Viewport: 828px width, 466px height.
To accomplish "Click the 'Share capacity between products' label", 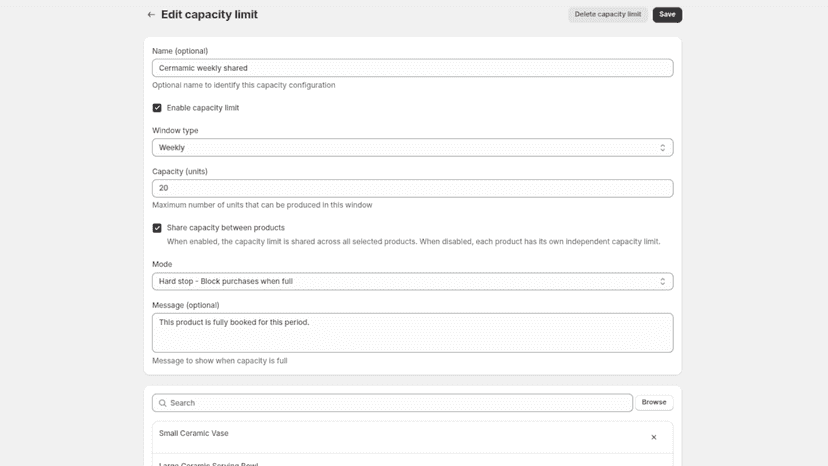I will pos(225,228).
